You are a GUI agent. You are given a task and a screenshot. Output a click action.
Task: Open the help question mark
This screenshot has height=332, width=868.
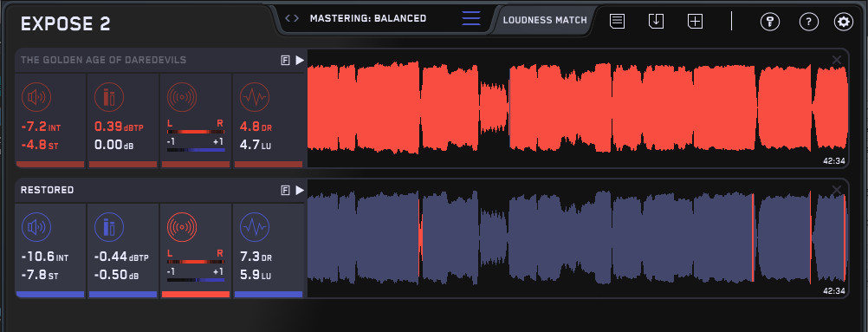(x=809, y=22)
